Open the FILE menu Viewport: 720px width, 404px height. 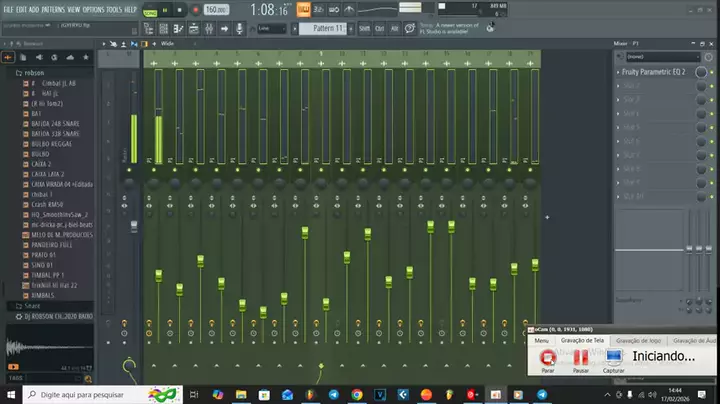click(9, 9)
